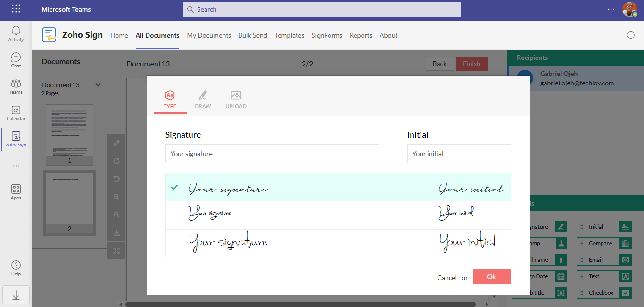Image resolution: width=644 pixels, height=307 pixels.
Task: Open Apps store in sidebar
Action: 16,192
